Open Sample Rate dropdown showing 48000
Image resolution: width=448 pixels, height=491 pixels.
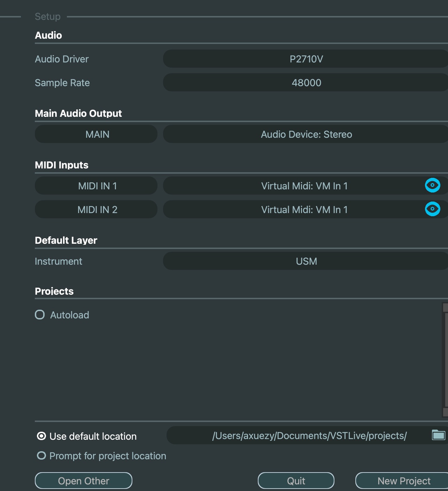pos(306,83)
